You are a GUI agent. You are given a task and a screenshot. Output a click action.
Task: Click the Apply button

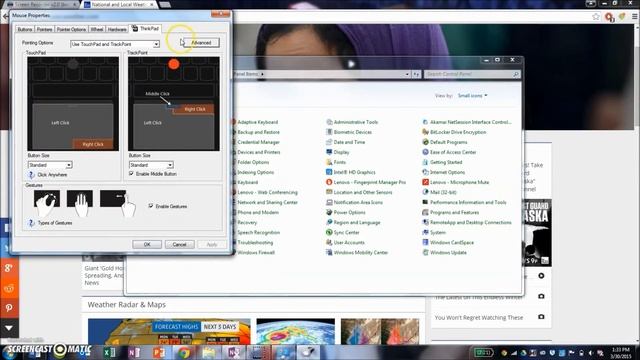pos(211,244)
